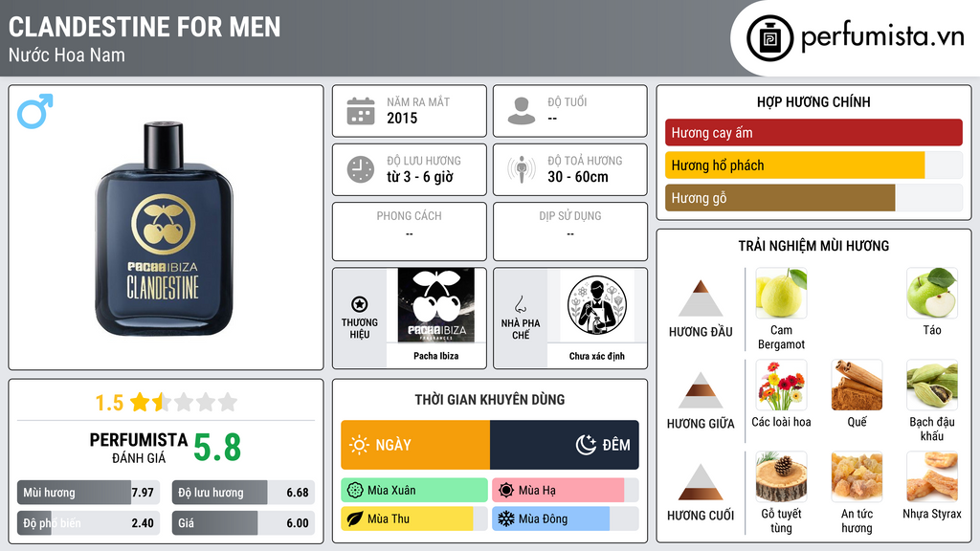The height and width of the screenshot is (551, 980).
Task: Click the perfumer illustration above Chưa xác định
Action: click(x=597, y=305)
